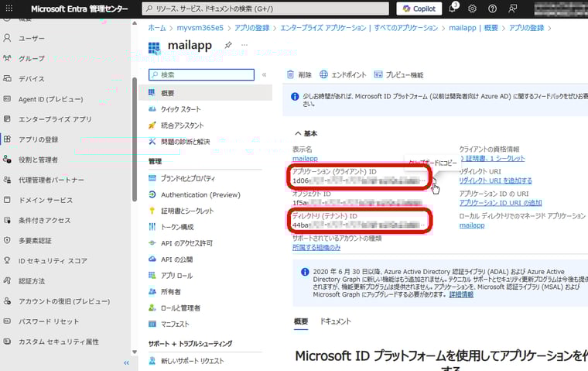Click the ロールと管理者 menu icon

[x=152, y=307]
